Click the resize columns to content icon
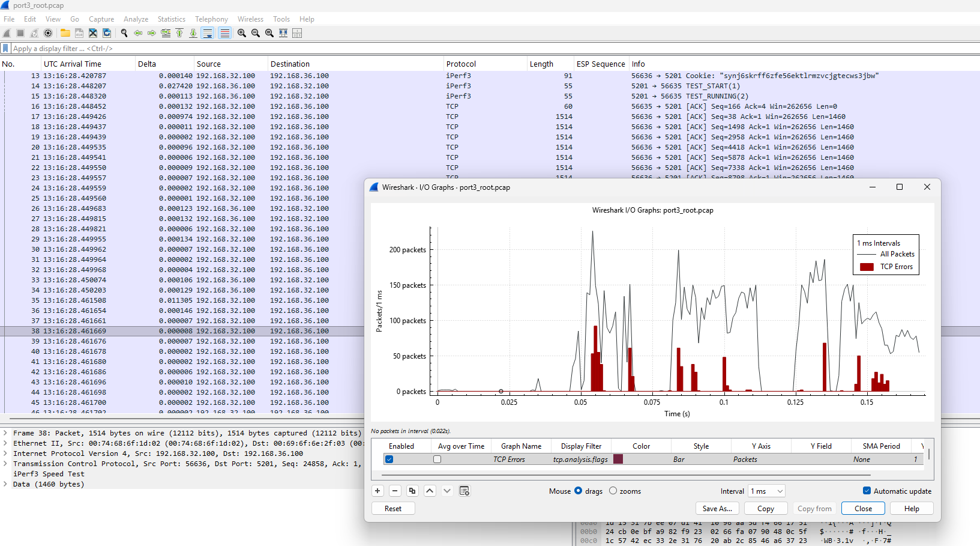Viewport: 980px width, 546px height. [x=283, y=33]
